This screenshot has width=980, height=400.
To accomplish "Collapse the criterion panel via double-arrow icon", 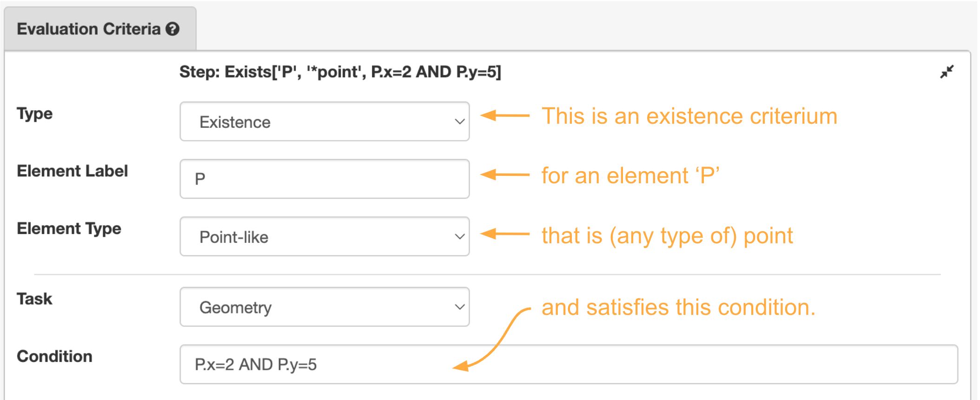I will (947, 72).
